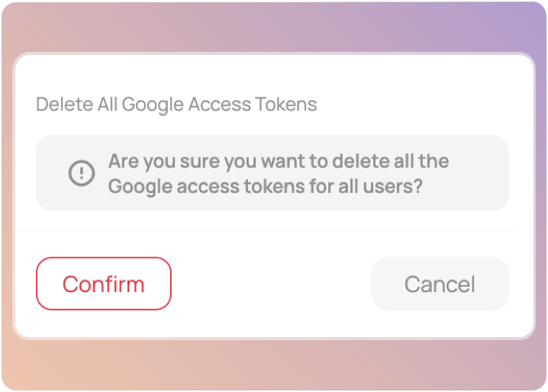Viewport: 548px width, 392px height.
Task: Click the word "Cancel" in the dialog footer
Action: pyautogui.click(x=440, y=284)
